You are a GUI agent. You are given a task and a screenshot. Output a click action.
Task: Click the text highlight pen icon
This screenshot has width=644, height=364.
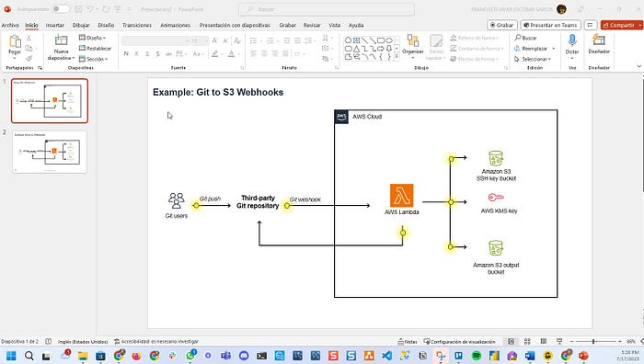tap(214, 53)
